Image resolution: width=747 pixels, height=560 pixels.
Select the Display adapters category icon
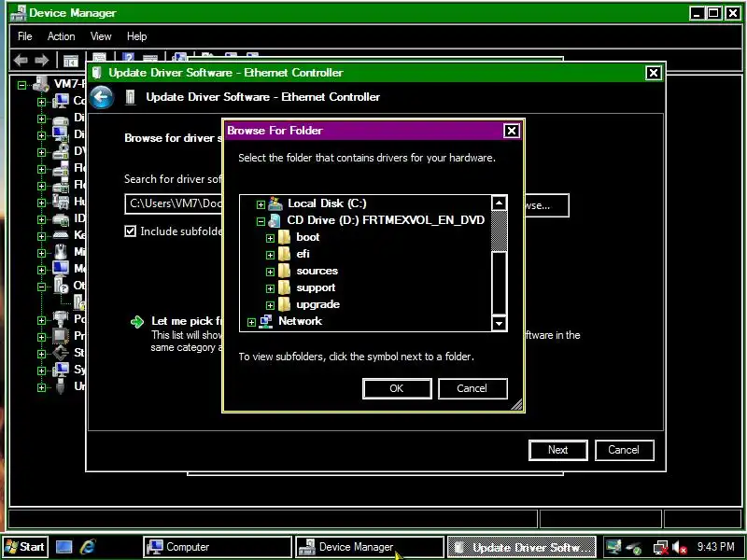click(61, 134)
